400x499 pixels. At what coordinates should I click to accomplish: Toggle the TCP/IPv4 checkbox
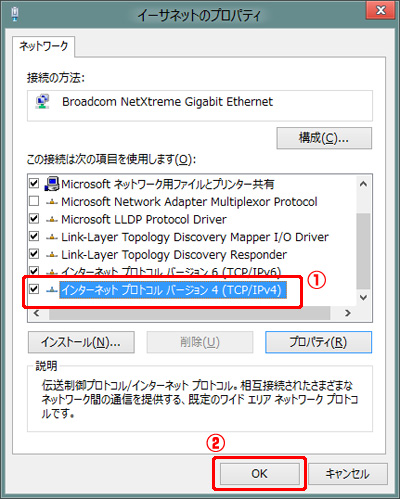34,289
